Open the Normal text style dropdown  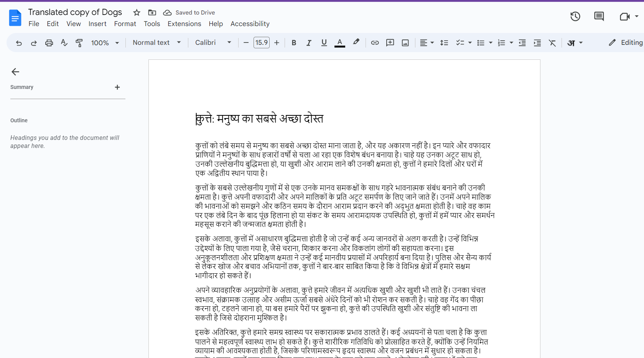point(157,43)
